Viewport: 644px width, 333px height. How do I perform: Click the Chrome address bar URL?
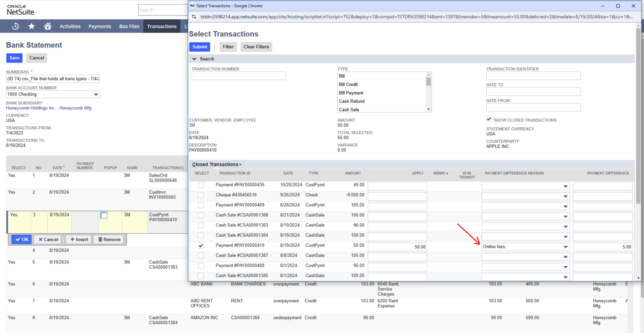pos(416,17)
